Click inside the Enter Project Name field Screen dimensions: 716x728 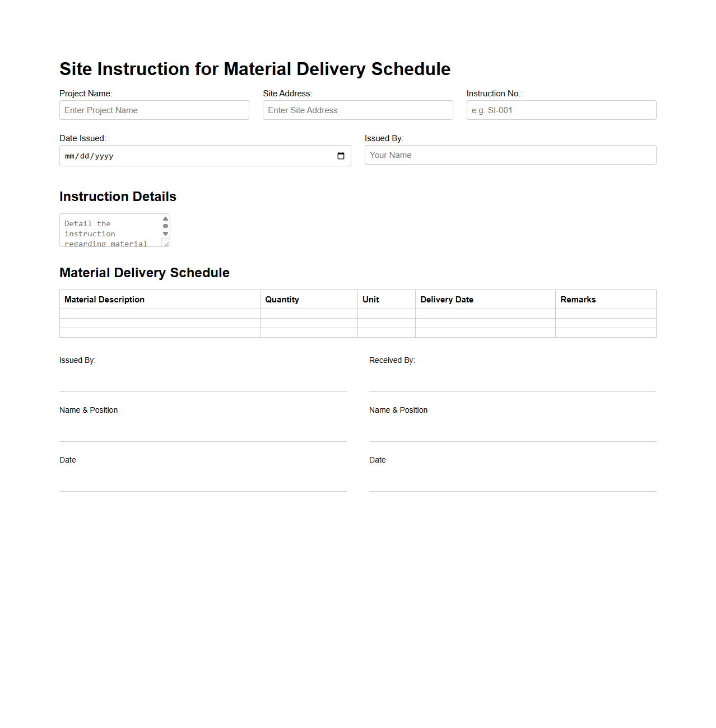coord(154,110)
